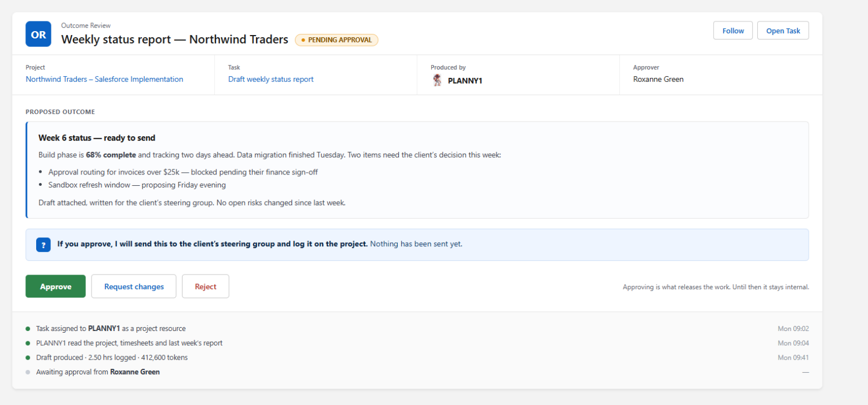868x405 pixels.
Task: Click the PROPOSED OUTCOME section label
Action: tap(60, 112)
